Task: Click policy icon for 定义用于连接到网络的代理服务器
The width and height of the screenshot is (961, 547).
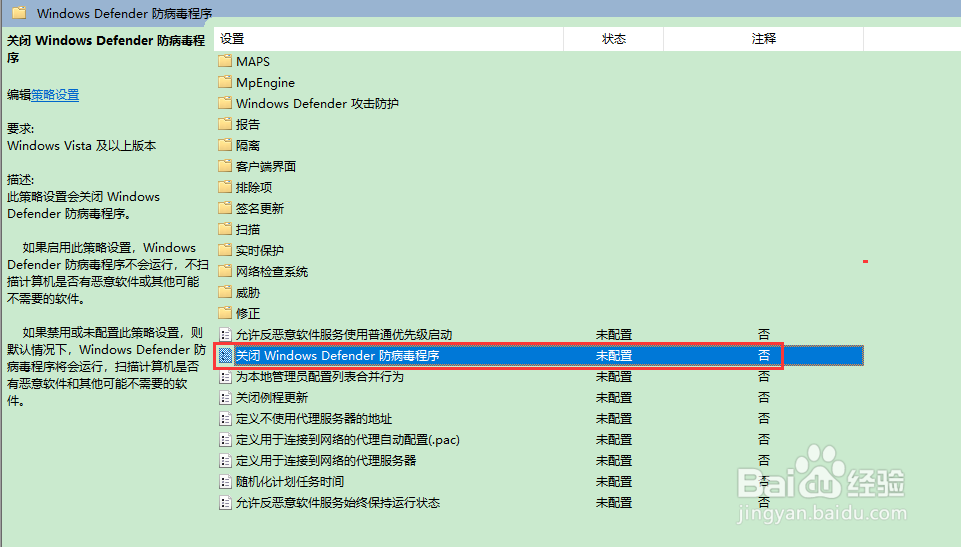Action: [x=226, y=460]
